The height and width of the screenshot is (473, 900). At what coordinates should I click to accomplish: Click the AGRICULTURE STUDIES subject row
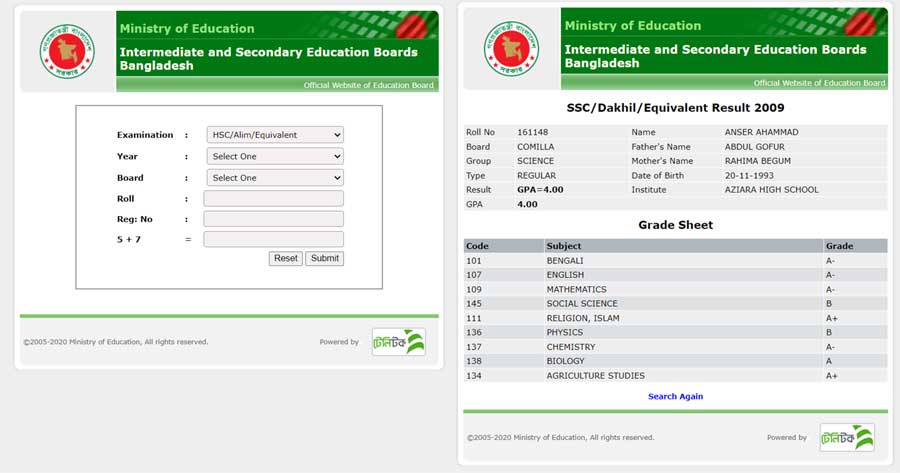(676, 375)
